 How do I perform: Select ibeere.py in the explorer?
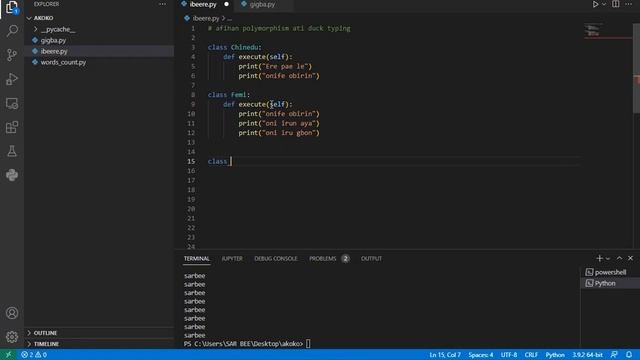99,51
